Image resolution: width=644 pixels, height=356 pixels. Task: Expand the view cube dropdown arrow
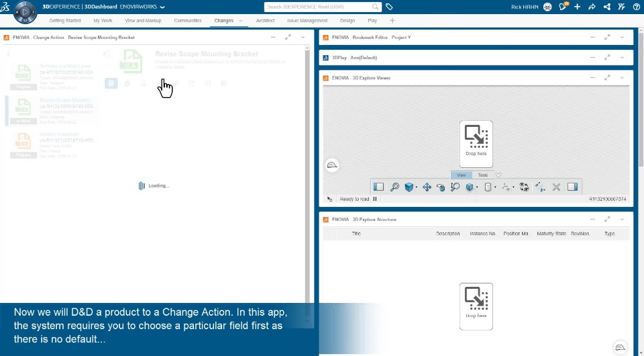click(x=417, y=187)
